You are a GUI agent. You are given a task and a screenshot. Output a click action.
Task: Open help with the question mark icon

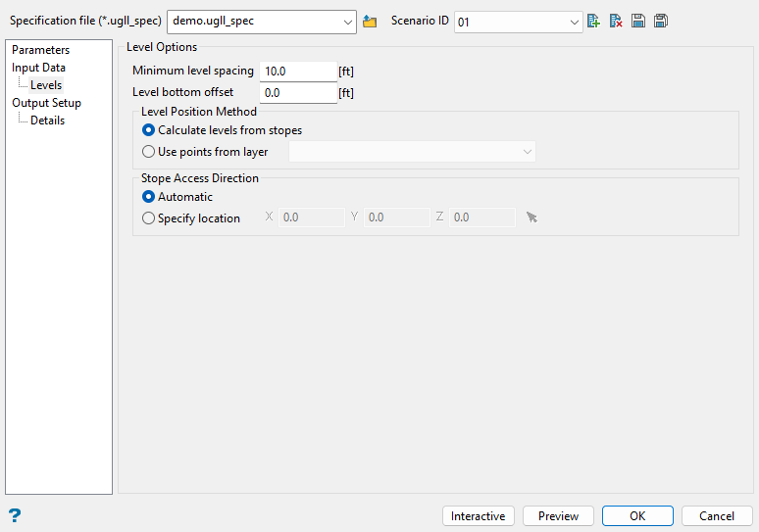[15, 515]
